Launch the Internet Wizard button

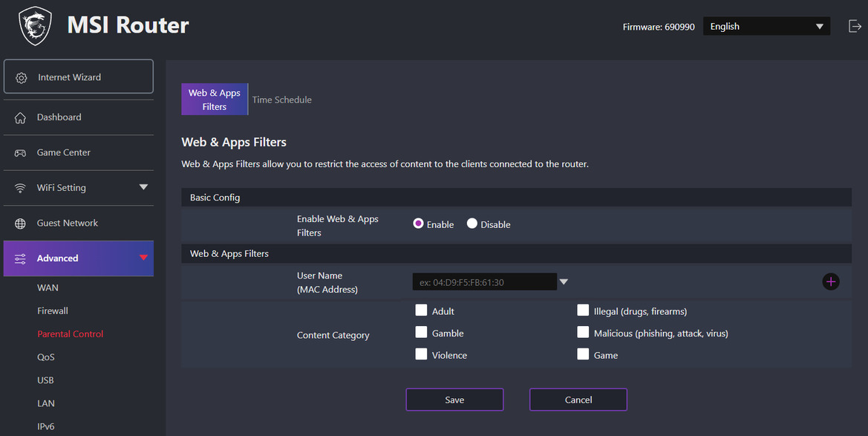pos(79,77)
